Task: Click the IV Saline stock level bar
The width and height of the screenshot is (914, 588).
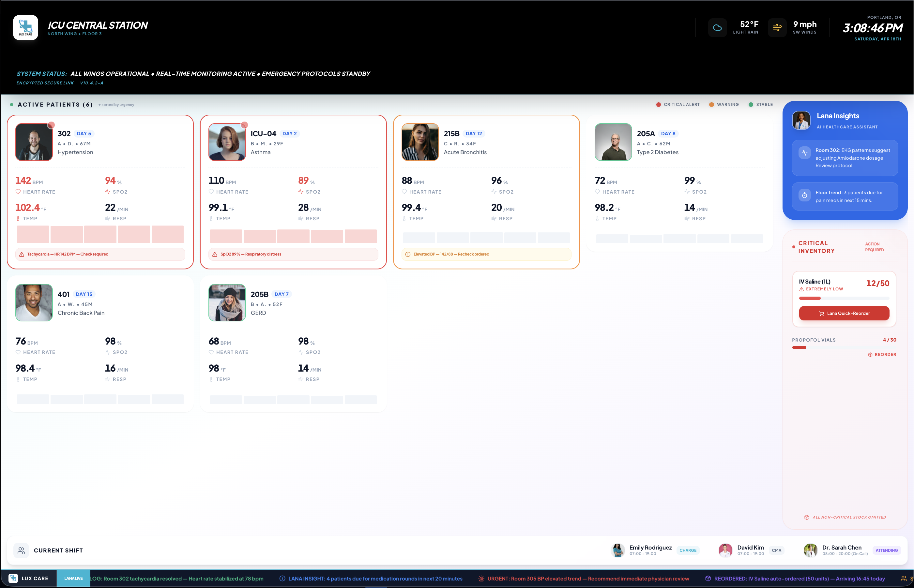Action: [844, 298]
